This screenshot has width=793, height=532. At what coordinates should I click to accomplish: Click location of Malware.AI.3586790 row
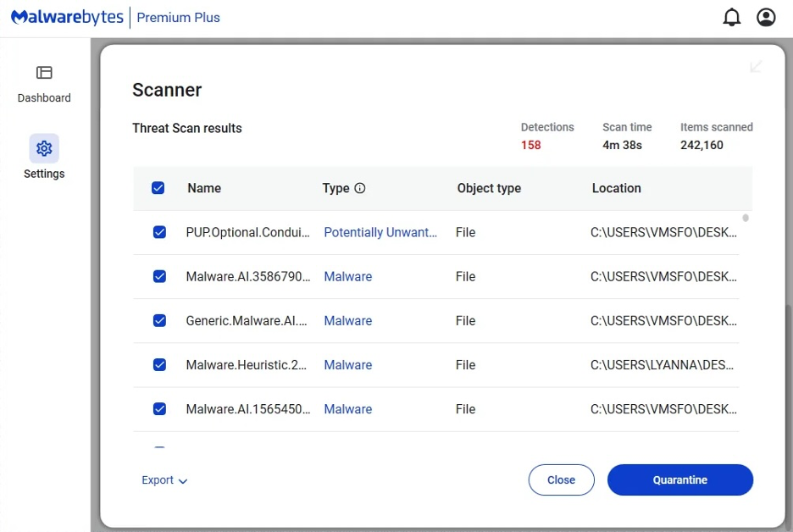[x=663, y=277]
